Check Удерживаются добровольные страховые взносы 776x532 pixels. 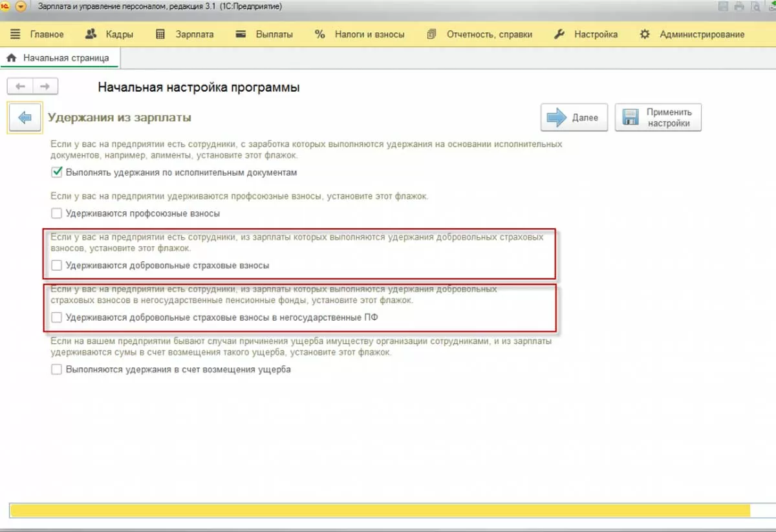[x=57, y=265]
